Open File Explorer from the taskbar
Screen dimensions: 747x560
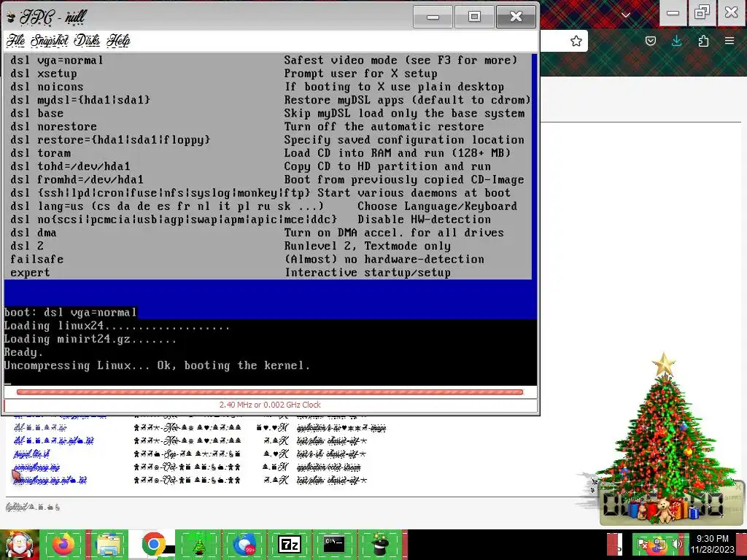(108, 544)
